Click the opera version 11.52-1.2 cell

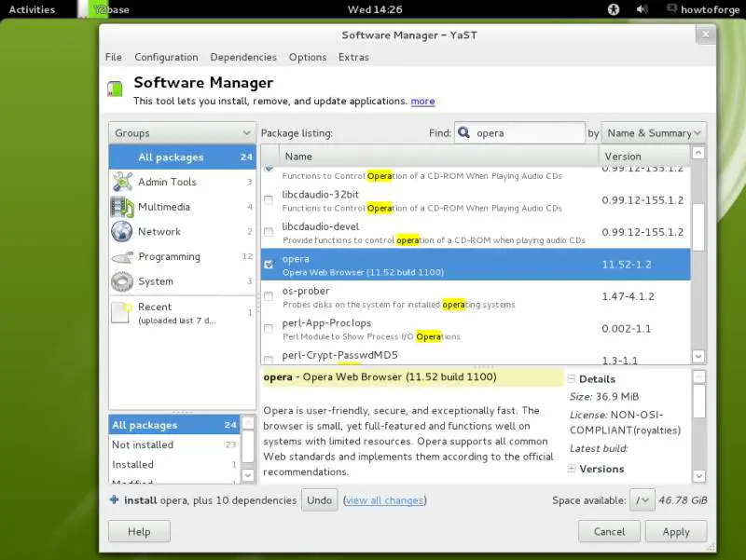627,265
